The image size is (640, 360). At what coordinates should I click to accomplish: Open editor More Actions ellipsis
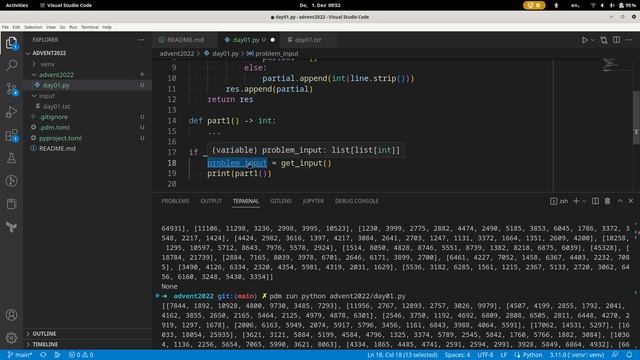click(629, 40)
